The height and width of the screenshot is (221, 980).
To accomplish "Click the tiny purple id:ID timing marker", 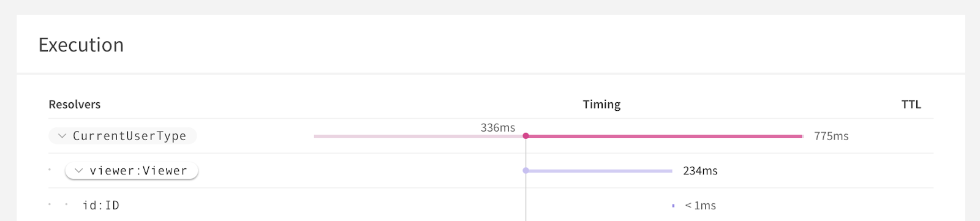I will pos(673,206).
